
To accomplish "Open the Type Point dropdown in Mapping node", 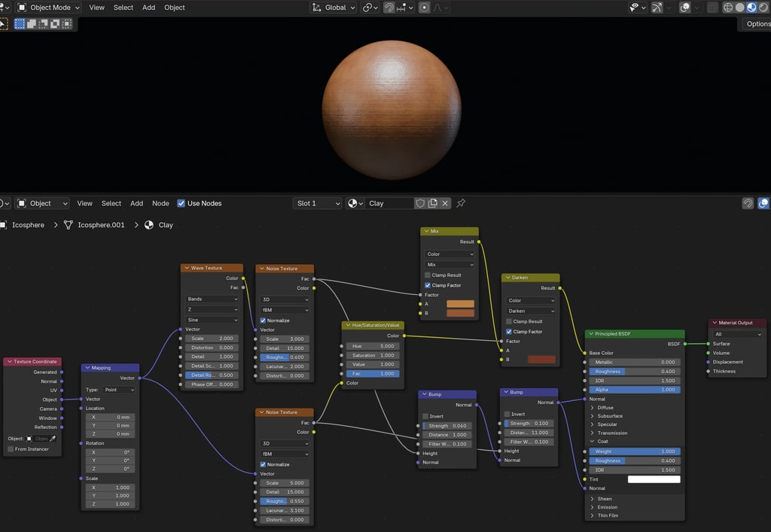I will [119, 390].
